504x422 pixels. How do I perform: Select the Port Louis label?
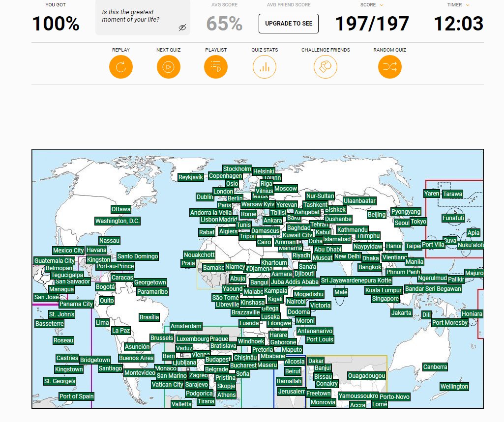[x=320, y=339]
